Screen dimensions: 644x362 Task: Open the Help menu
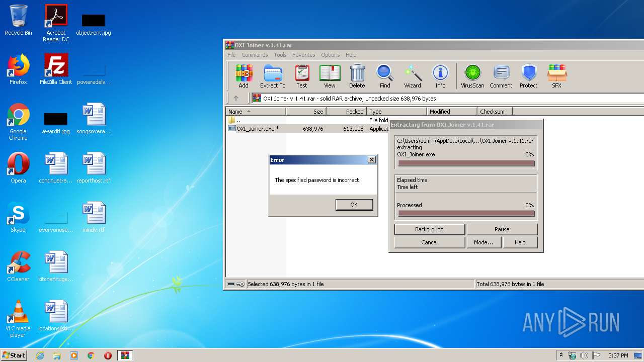pyautogui.click(x=351, y=55)
